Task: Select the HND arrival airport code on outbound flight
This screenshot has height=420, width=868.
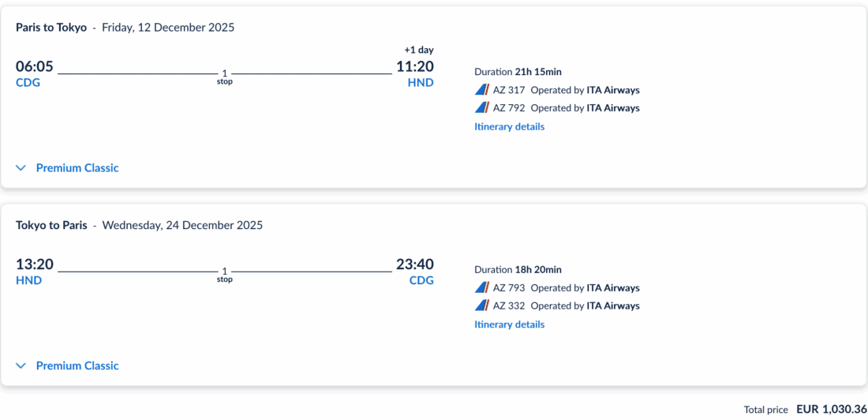Action: click(421, 83)
